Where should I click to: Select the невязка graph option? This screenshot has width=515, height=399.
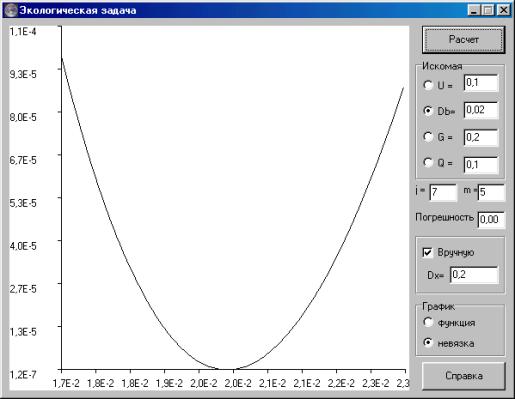click(x=428, y=343)
